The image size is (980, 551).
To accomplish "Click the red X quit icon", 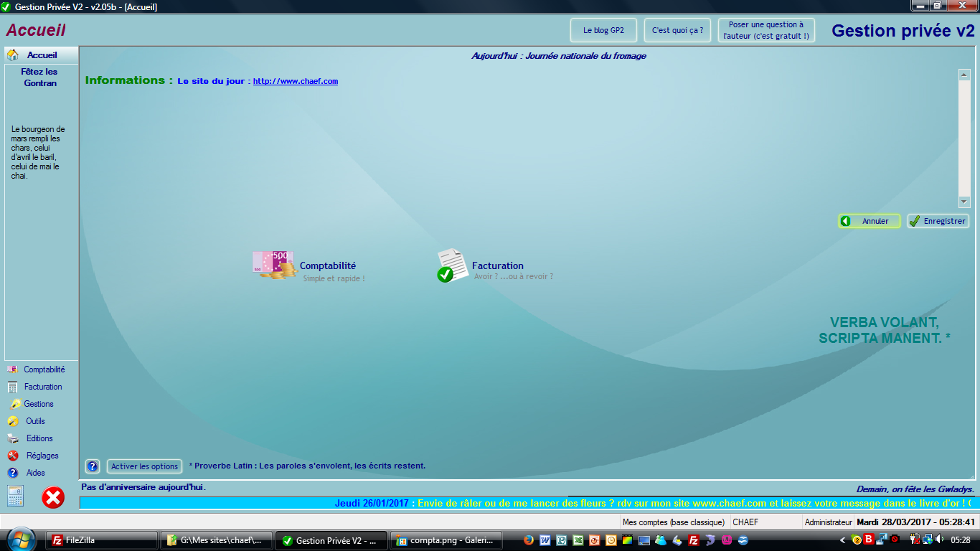I will pos(53,497).
